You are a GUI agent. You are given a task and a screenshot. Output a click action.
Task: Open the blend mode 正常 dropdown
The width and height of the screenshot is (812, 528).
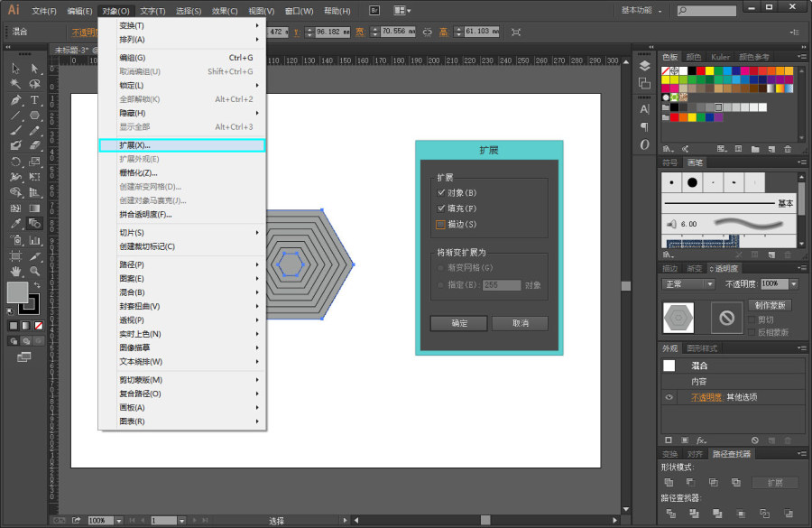coord(688,284)
